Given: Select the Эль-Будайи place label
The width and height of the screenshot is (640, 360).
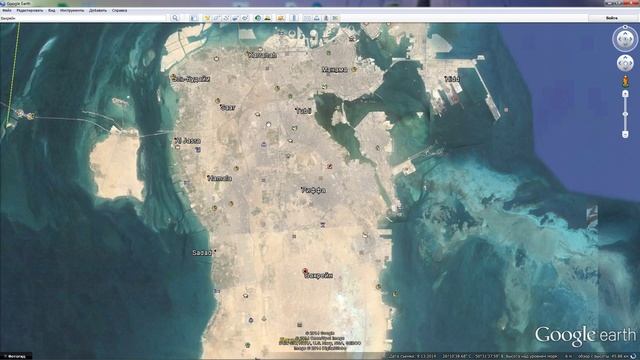Looking at the screenshot, I should [191, 79].
